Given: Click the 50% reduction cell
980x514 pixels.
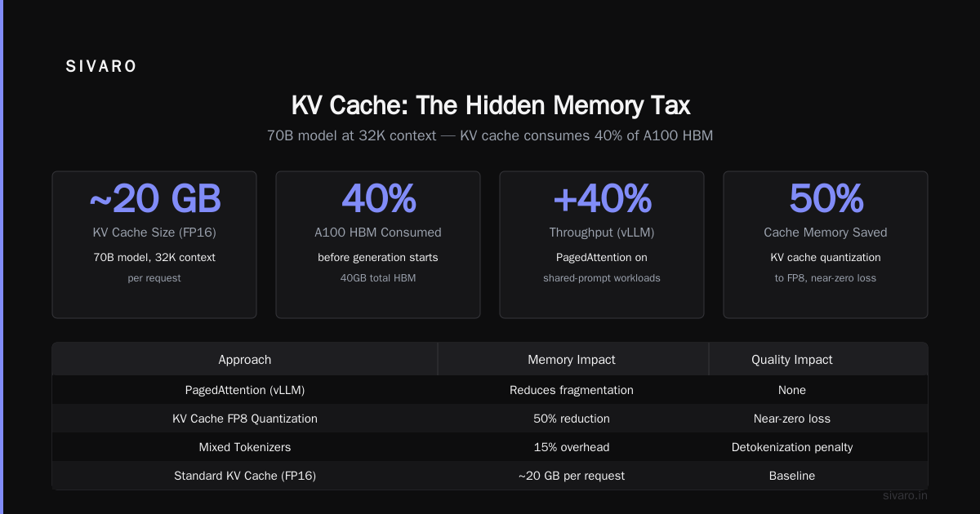Looking at the screenshot, I should [572, 419].
